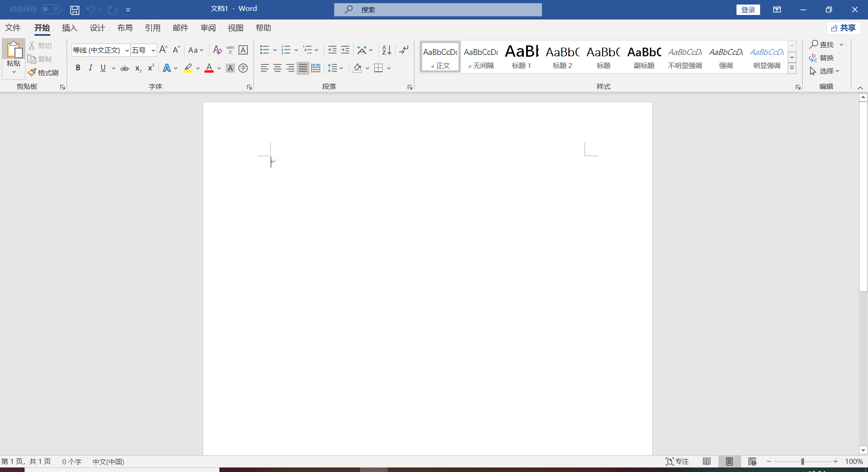868x472 pixels.
Task: Increase the paragraph indent
Action: pyautogui.click(x=345, y=50)
